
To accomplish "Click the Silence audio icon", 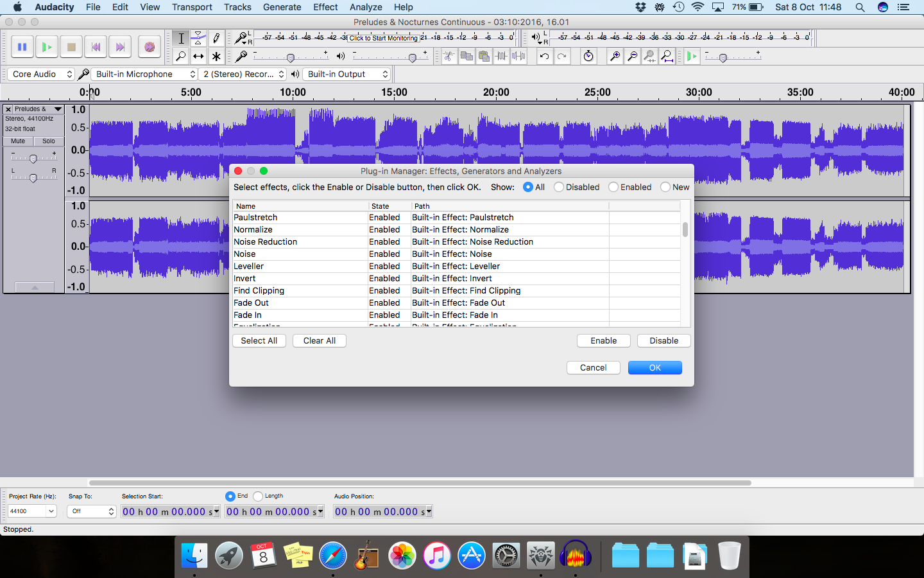I will 518,57.
